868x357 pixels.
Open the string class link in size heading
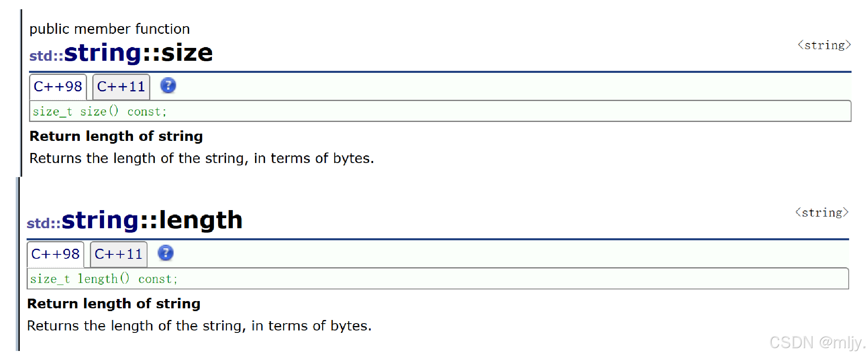102,53
